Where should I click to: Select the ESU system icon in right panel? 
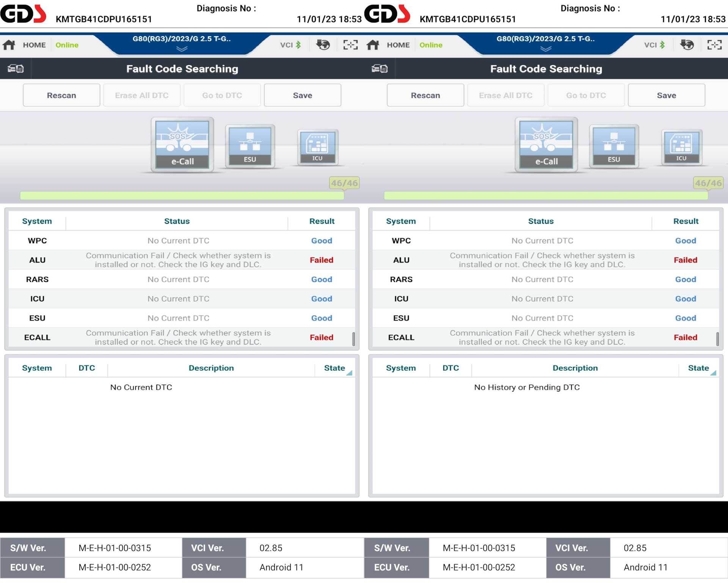click(x=614, y=146)
